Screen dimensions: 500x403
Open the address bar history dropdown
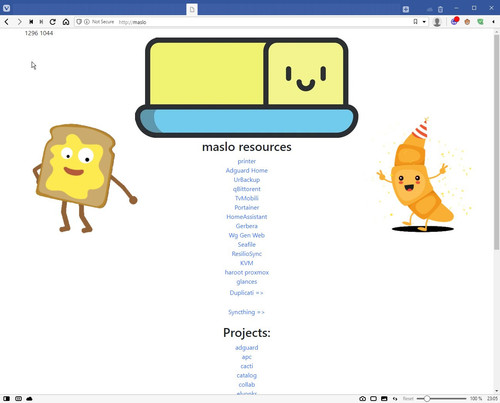(424, 22)
